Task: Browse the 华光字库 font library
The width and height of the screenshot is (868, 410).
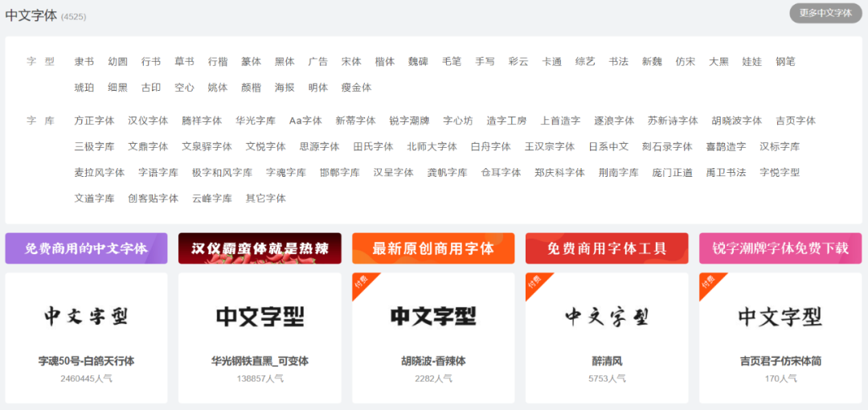Action: [256, 121]
